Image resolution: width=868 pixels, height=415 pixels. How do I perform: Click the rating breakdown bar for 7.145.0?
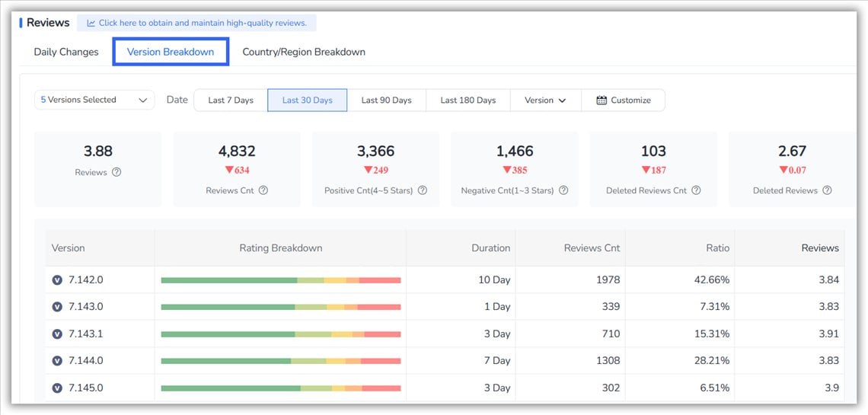coord(281,388)
